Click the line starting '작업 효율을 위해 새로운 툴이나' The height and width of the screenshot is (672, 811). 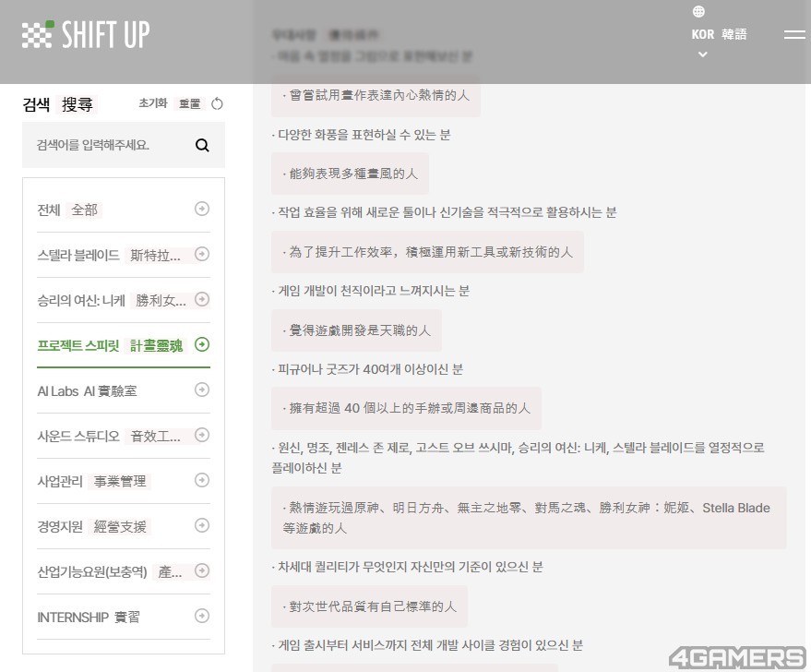[x=445, y=212]
